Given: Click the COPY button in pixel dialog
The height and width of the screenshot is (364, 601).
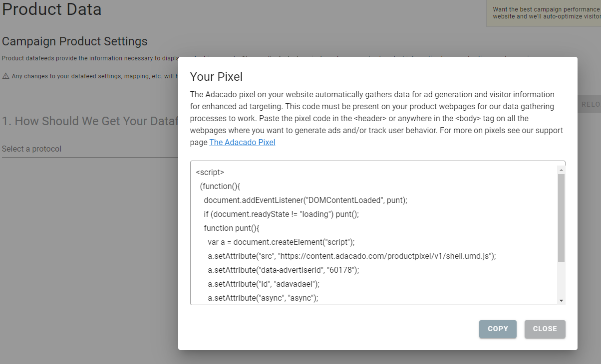Looking at the screenshot, I should pyautogui.click(x=498, y=329).
